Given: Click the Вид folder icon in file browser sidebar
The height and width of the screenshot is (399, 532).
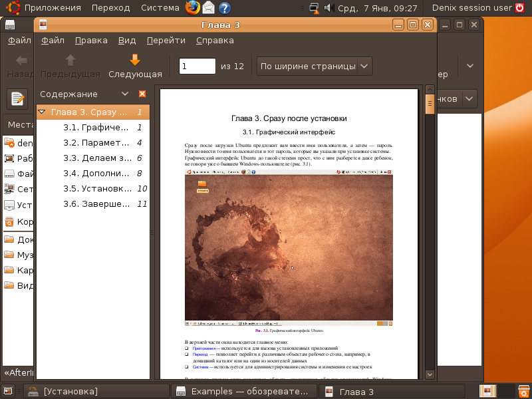Looking at the screenshot, I should coord(9,285).
